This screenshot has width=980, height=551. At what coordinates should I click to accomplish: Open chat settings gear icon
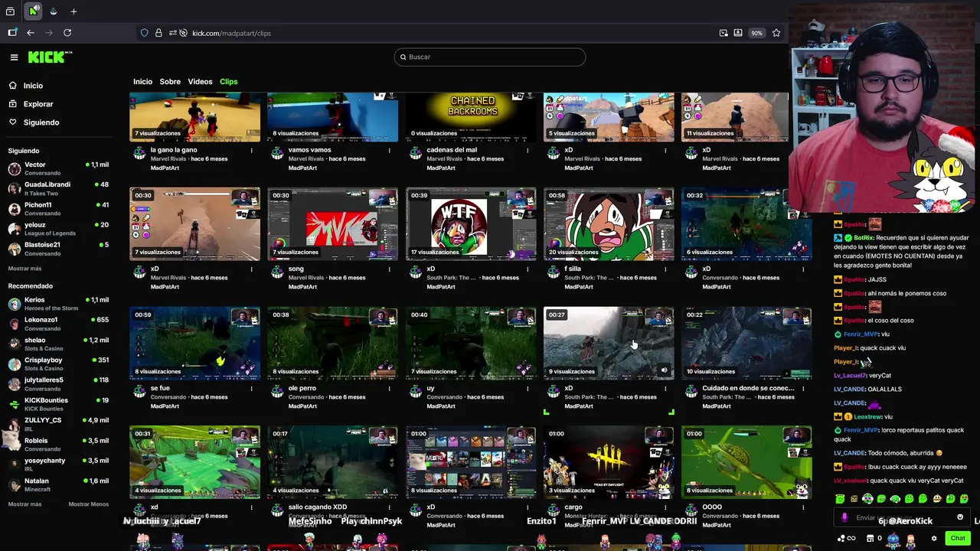(934, 539)
